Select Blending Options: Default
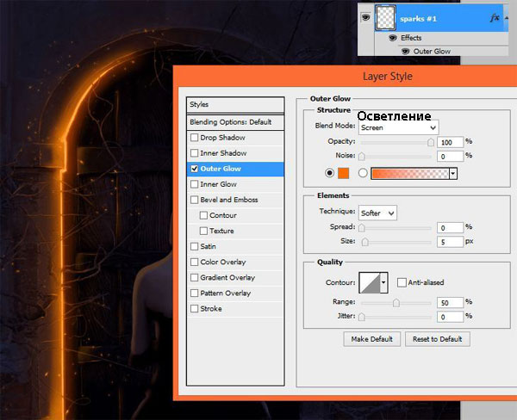Screen dimensions: 517x420 click(x=235, y=122)
